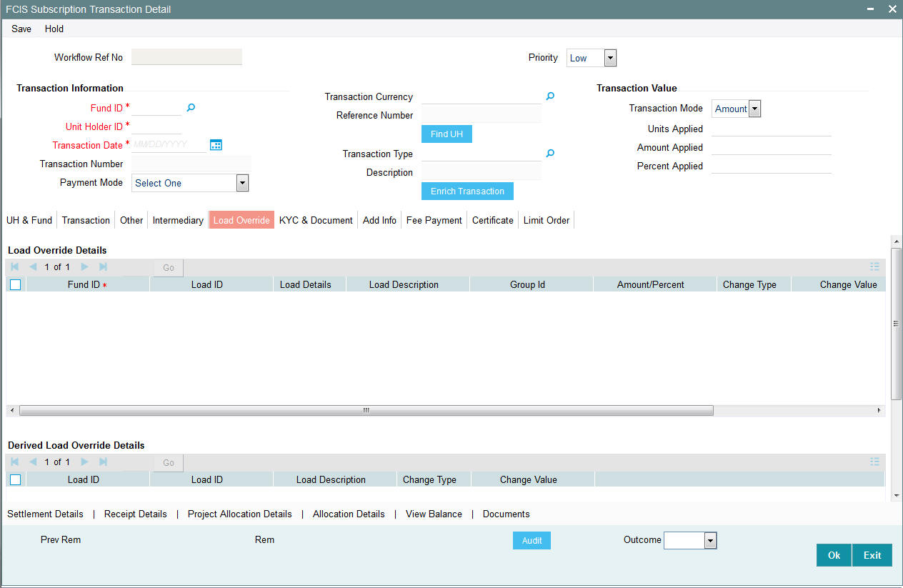Open the Allocation Details link
This screenshot has width=903, height=588.
point(349,514)
